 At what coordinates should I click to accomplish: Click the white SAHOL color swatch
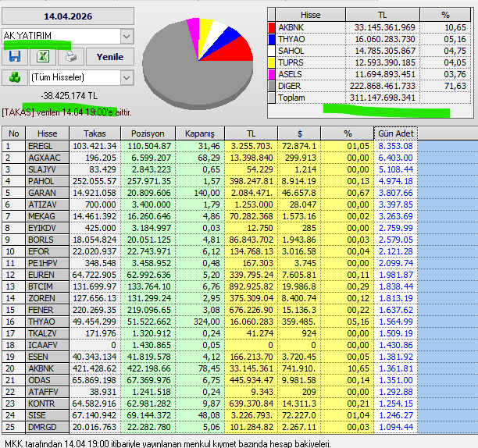click(x=272, y=51)
